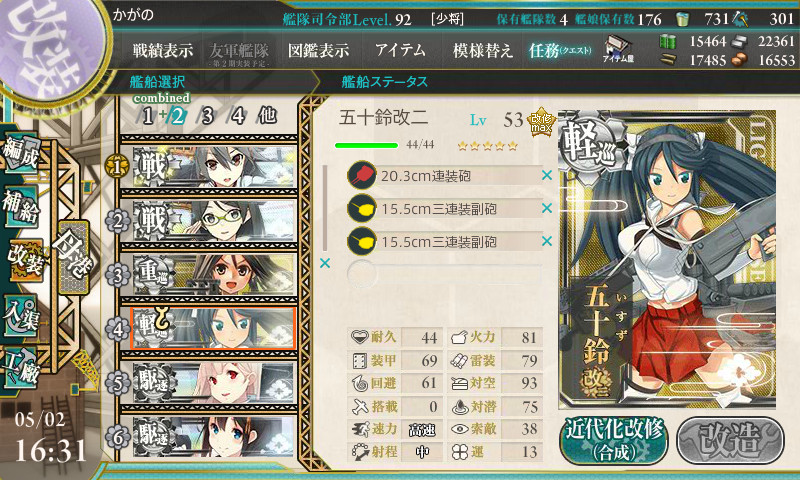Screen dimensions: 800x480
Task: Switch to fleet 3 tab
Action: pyautogui.click(x=207, y=116)
